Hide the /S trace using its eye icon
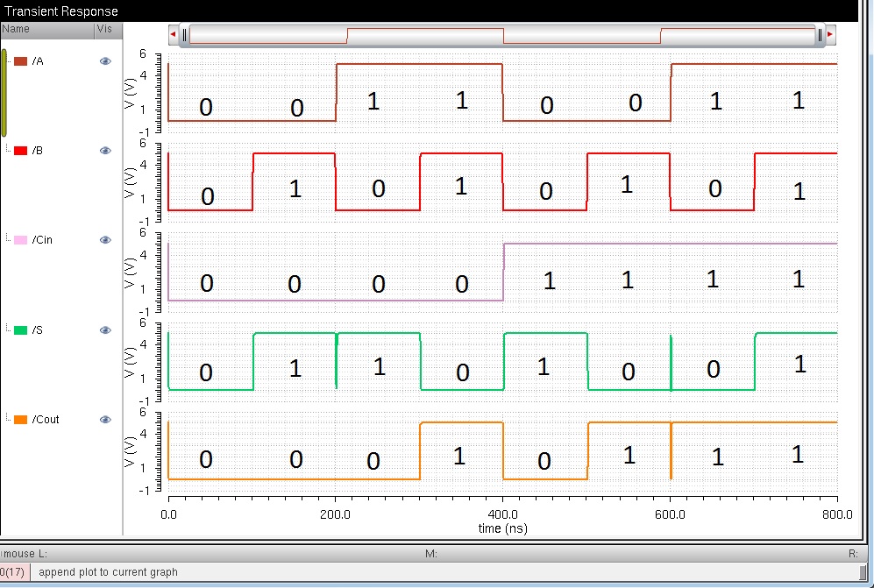 pyautogui.click(x=105, y=330)
